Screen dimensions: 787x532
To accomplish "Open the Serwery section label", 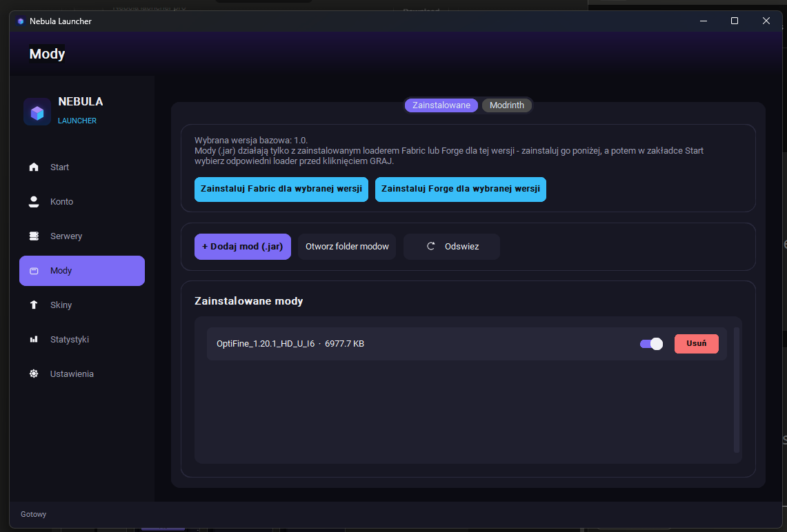I will 66,236.
